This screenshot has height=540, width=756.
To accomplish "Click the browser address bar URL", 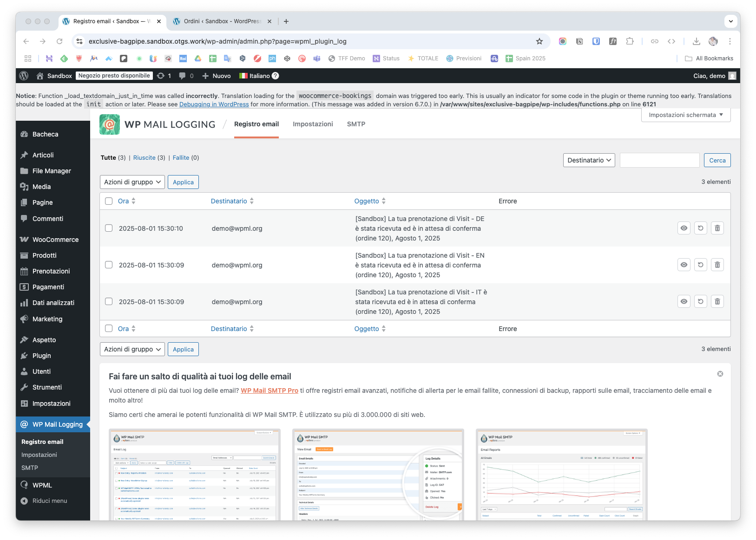I will click(217, 41).
